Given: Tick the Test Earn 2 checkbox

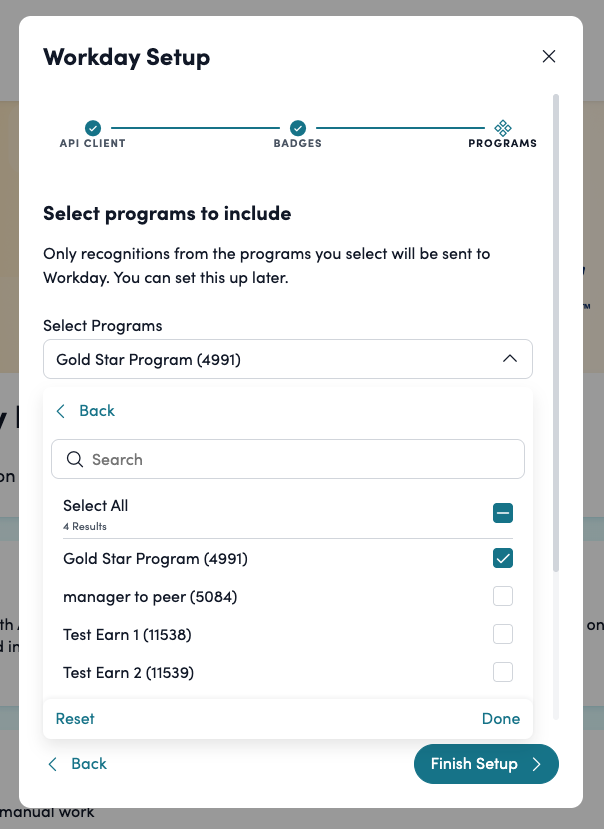Looking at the screenshot, I should [x=503, y=672].
